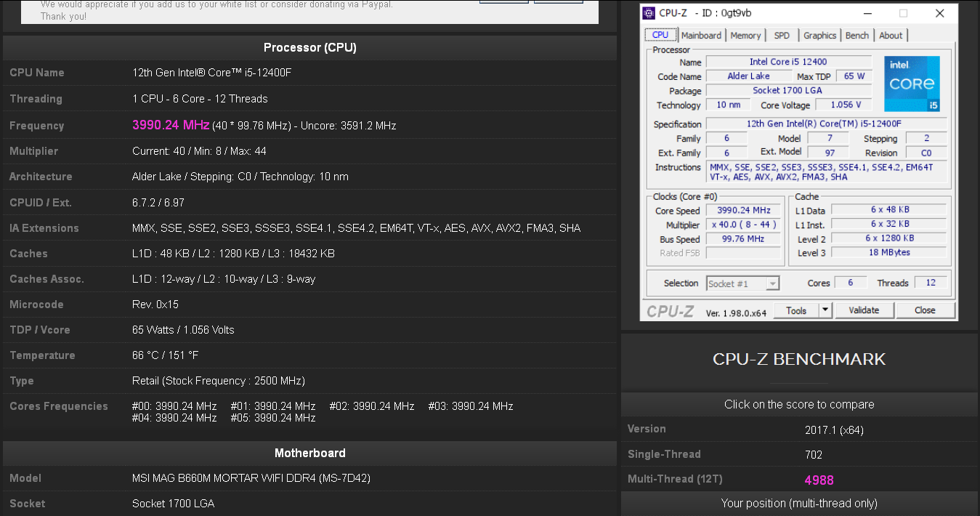980x516 pixels.
Task: Click the Level 3 value '18 MBytes'
Action: click(x=890, y=252)
